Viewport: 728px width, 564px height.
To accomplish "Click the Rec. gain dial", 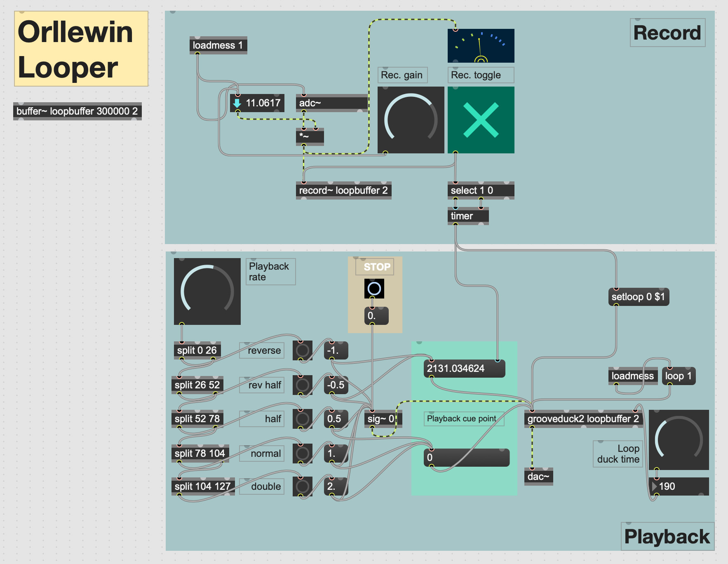I will point(411,120).
